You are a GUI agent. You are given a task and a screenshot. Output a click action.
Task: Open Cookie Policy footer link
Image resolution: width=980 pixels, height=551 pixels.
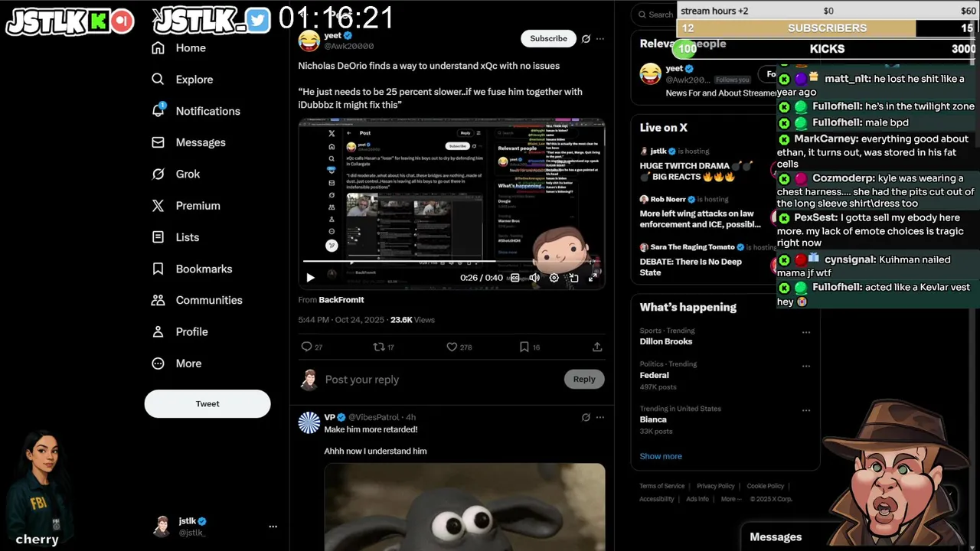click(x=766, y=486)
